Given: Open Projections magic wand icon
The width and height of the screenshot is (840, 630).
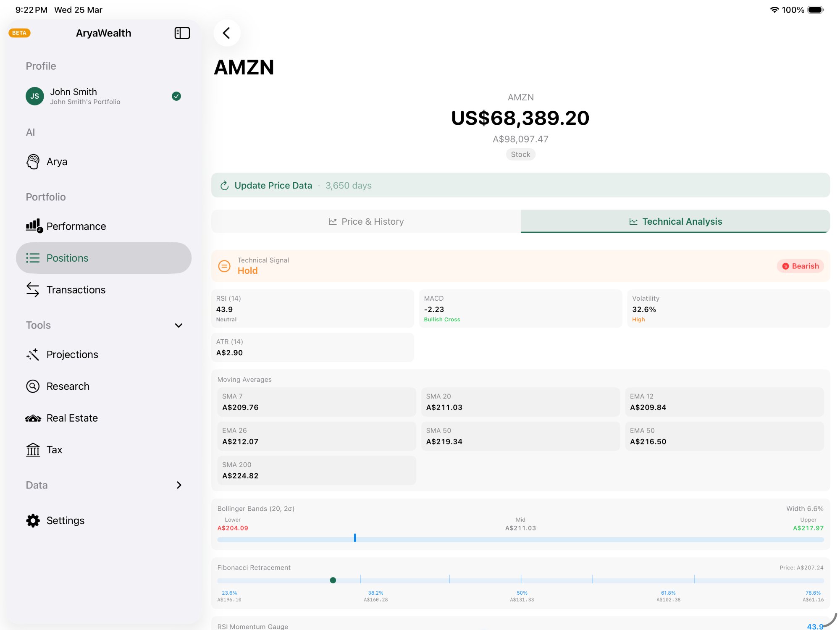Looking at the screenshot, I should click(x=33, y=354).
